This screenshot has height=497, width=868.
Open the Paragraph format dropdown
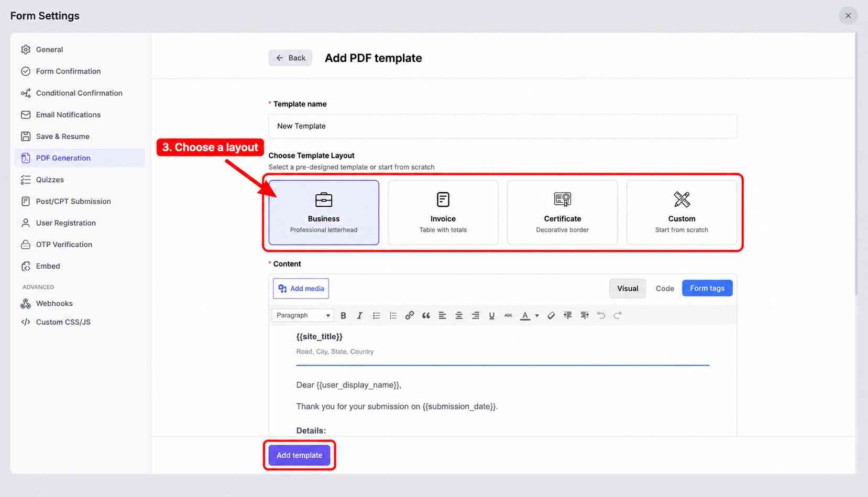coord(303,315)
